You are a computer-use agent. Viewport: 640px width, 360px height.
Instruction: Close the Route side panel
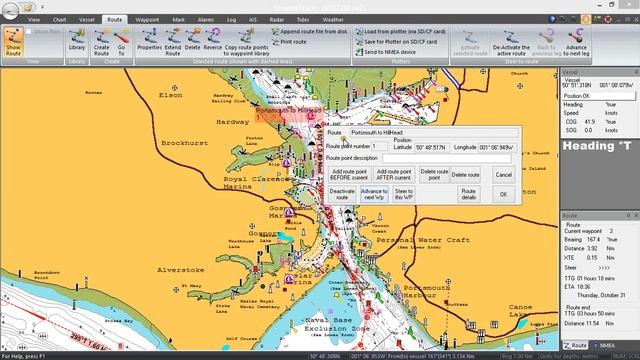click(636, 215)
